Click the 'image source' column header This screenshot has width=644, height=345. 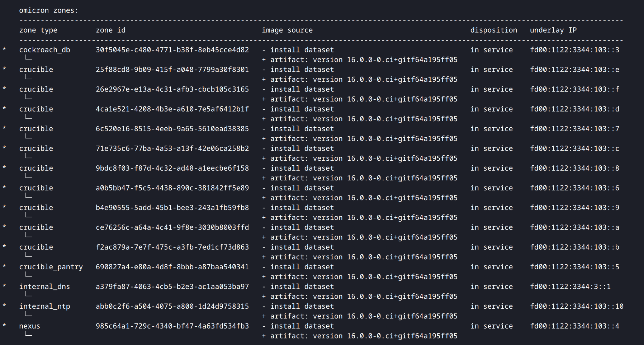point(287,30)
